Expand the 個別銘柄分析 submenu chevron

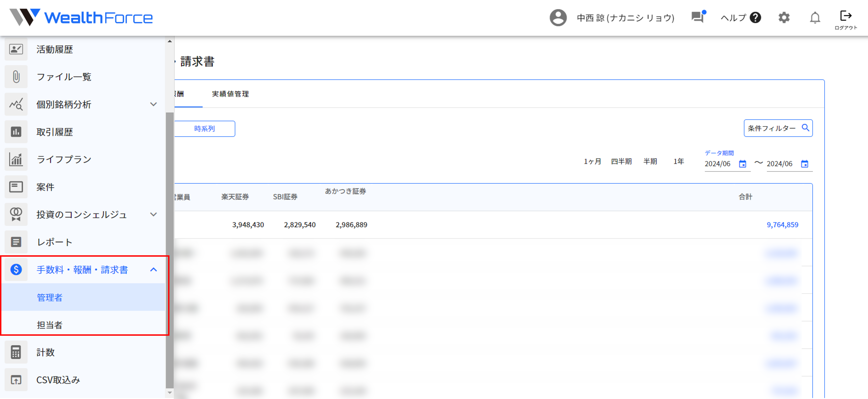(153, 104)
